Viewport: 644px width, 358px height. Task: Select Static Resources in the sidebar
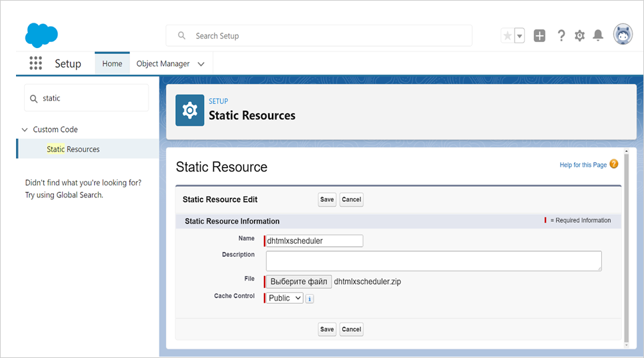[73, 149]
